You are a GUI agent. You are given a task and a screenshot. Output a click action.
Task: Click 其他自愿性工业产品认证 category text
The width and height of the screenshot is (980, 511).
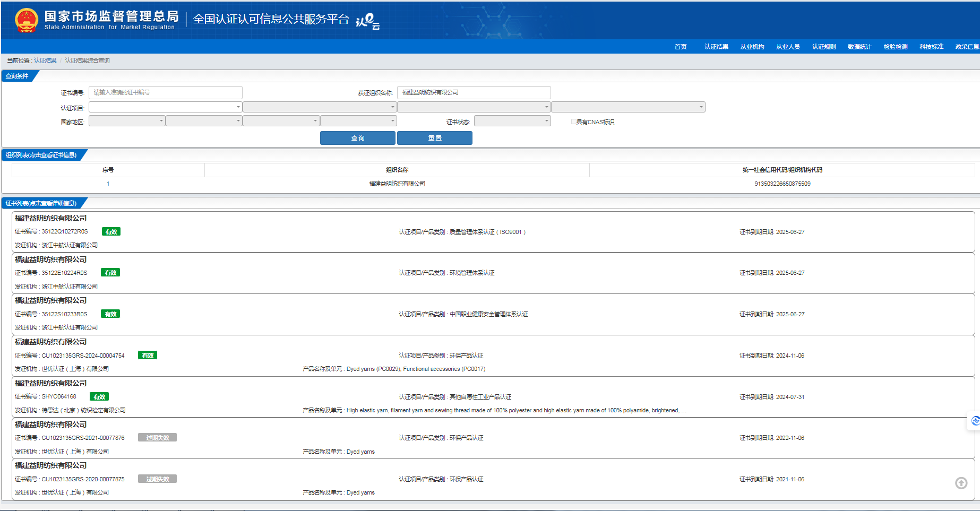480,397
